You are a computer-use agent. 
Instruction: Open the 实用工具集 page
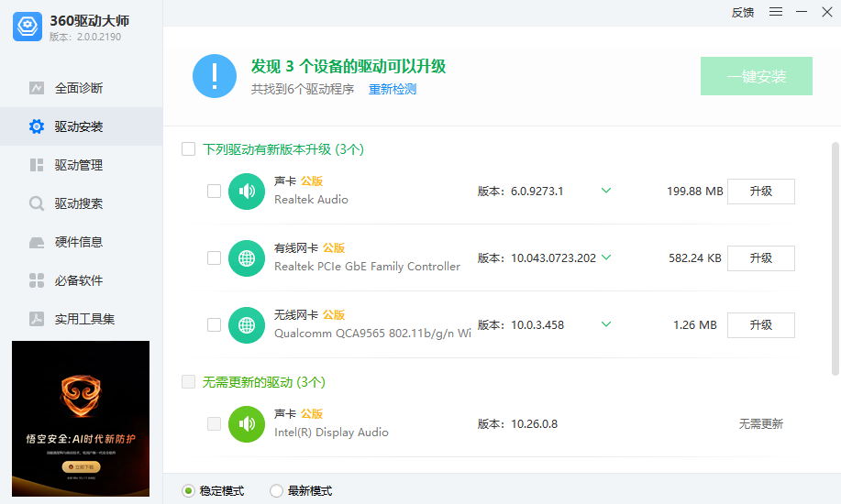pos(81,319)
